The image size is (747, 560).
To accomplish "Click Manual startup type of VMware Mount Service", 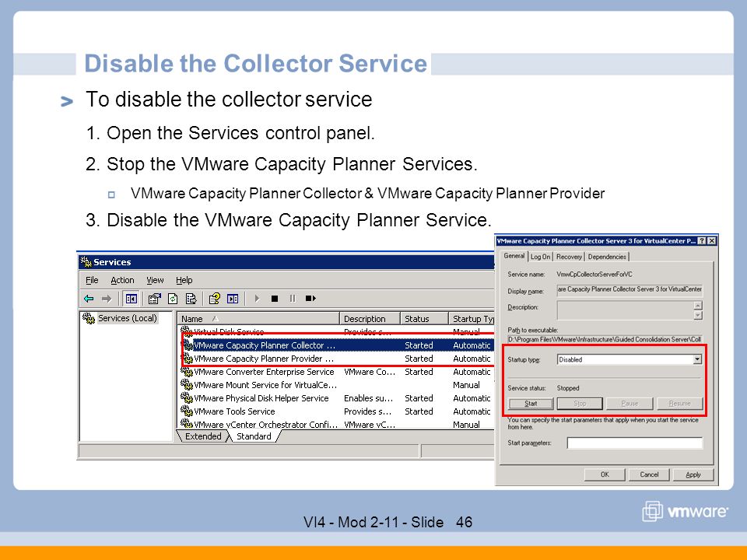I will pyautogui.click(x=466, y=385).
